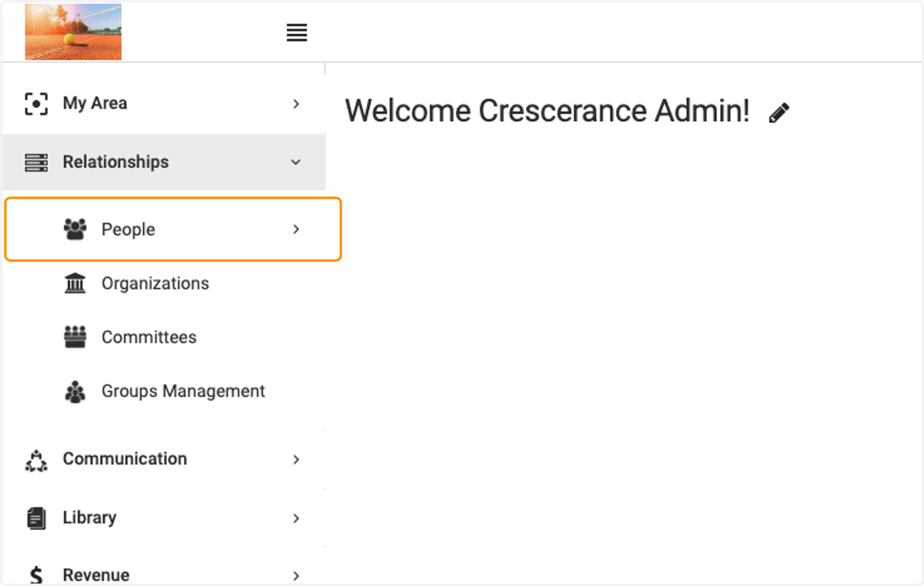Select the Relationships menu item
Image resolution: width=924 pixels, height=586 pixels.
[x=164, y=162]
